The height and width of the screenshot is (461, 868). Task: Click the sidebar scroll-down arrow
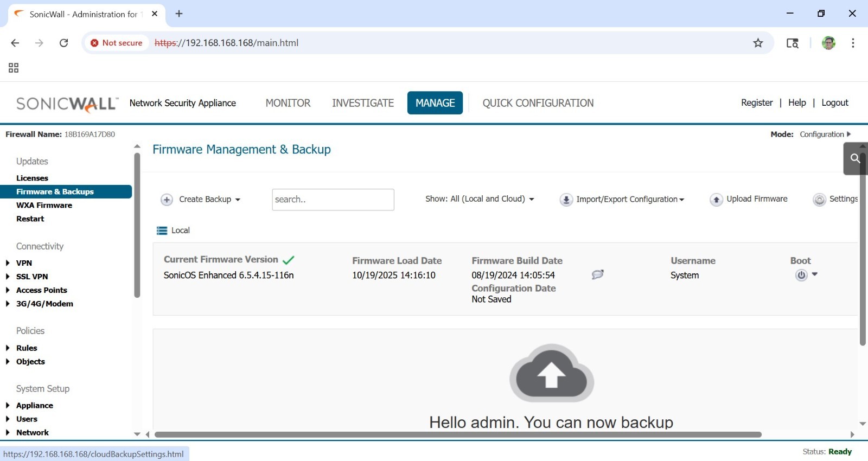(137, 434)
